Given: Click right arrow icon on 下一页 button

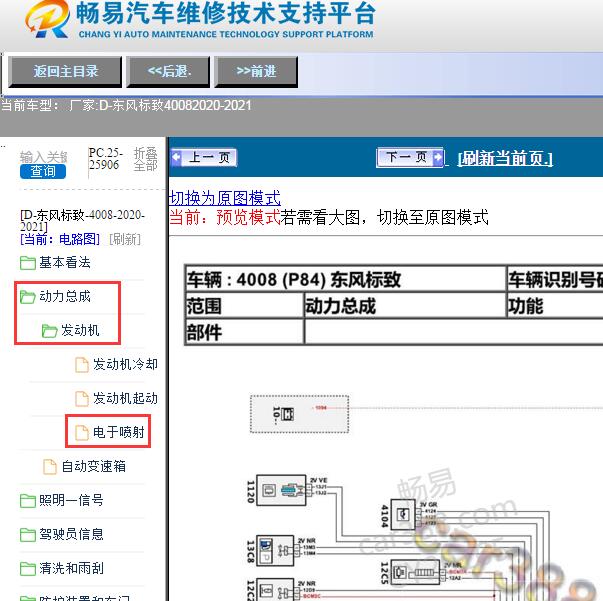Looking at the screenshot, I should 438,157.
